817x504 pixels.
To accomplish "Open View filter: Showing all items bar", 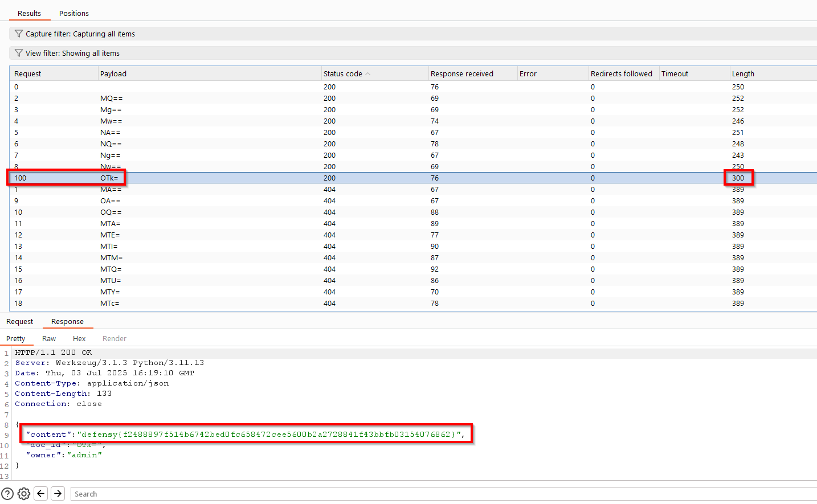I will tap(413, 53).
